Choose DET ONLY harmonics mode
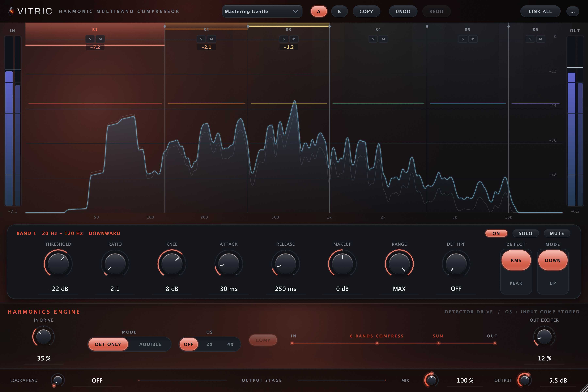Viewport: 588px width, 392px height. point(108,344)
